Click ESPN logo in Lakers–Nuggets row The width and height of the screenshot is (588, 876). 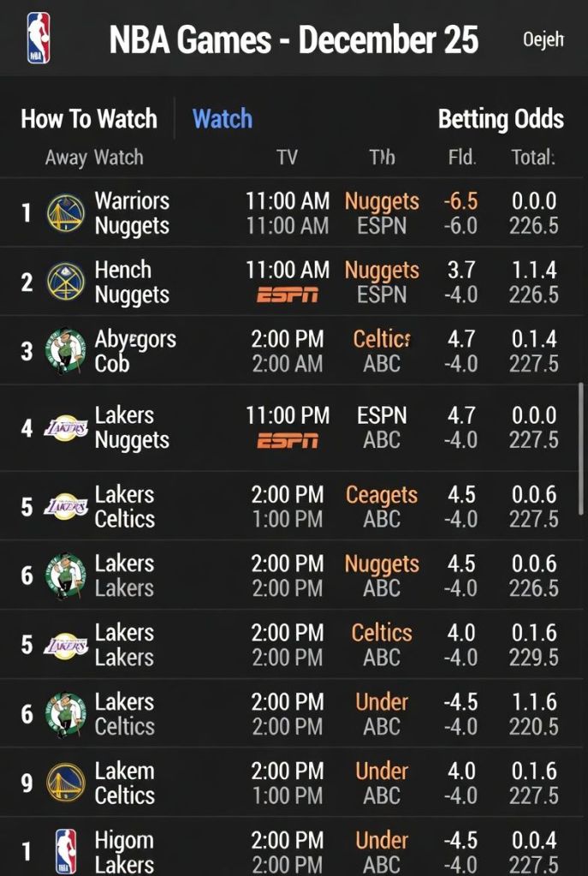click(288, 440)
